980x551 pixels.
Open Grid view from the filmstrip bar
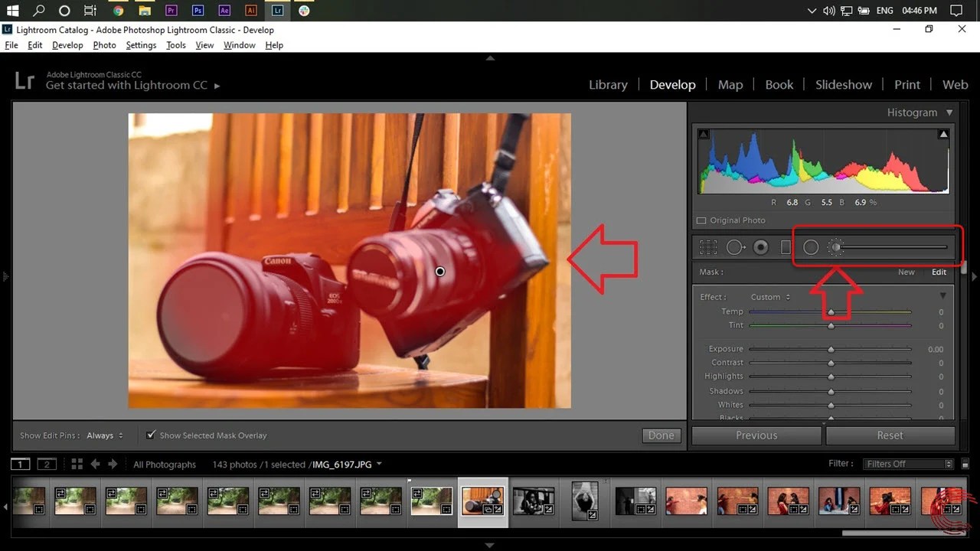click(77, 464)
